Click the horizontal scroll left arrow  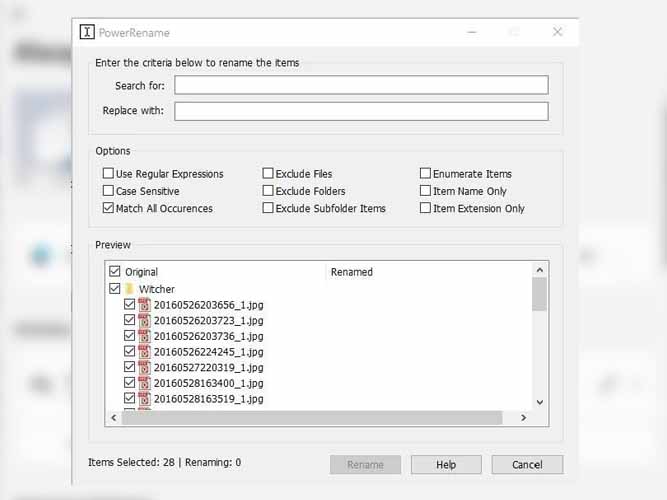pos(114,418)
